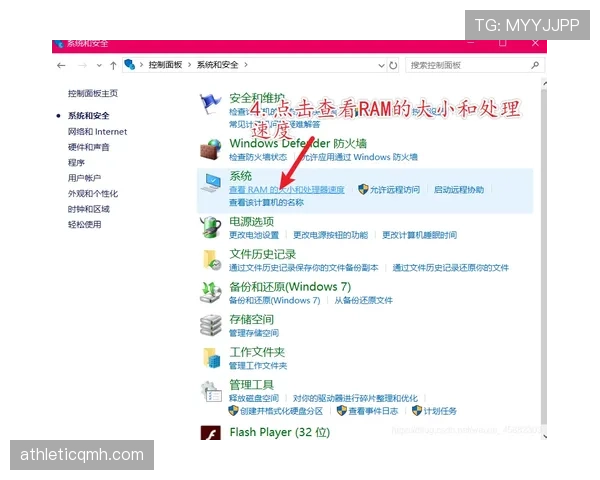600x480 pixels.
Task: Open 时钟和区域 category
Action: point(89,209)
